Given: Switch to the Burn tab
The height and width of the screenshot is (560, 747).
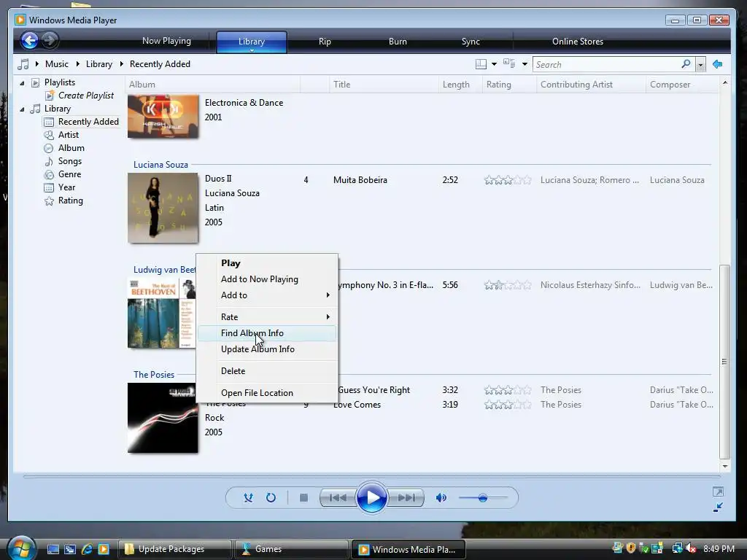Looking at the screenshot, I should [398, 42].
